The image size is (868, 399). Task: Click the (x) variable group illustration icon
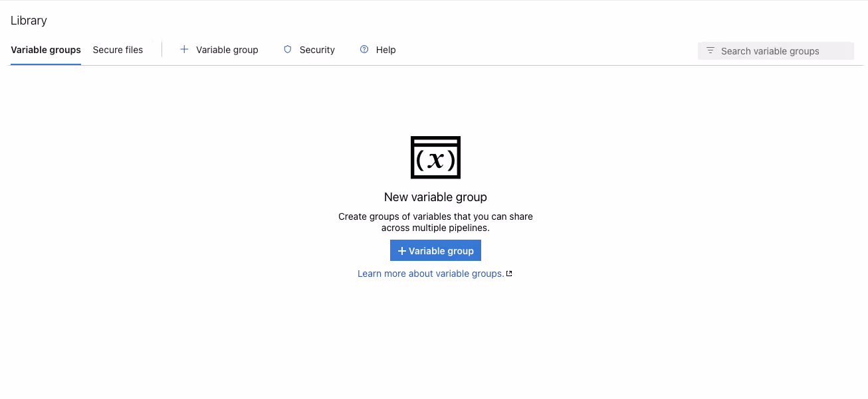click(x=435, y=157)
